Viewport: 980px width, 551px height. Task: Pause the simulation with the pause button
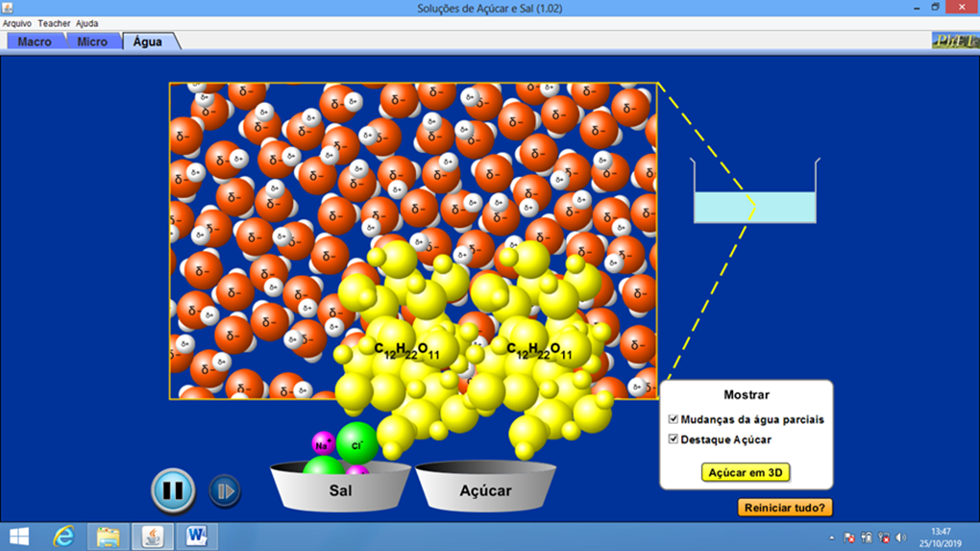click(173, 490)
